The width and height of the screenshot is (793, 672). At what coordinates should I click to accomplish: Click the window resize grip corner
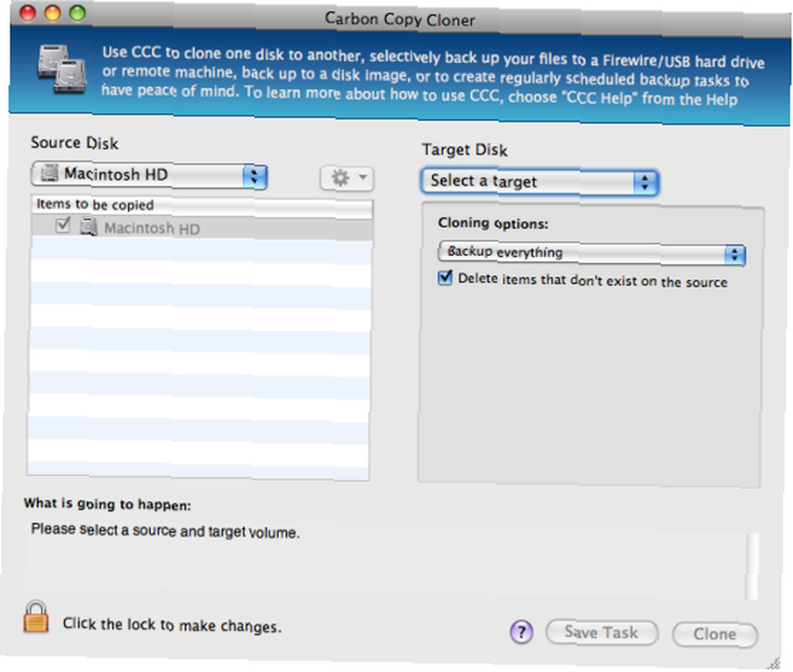click(774, 663)
